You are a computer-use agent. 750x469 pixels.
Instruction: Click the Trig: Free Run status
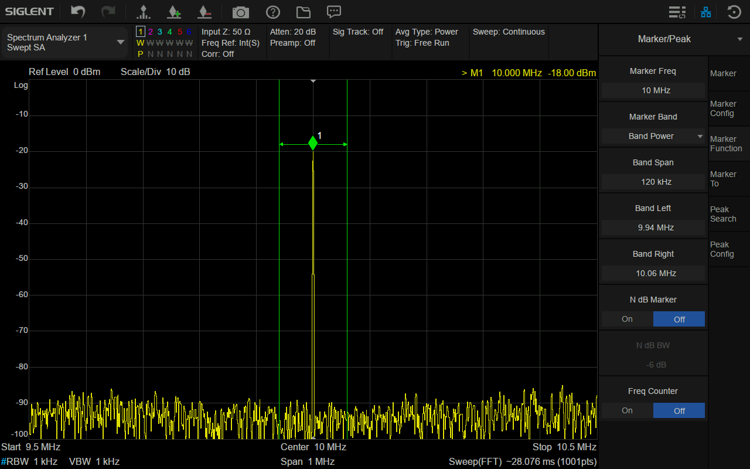[422, 43]
